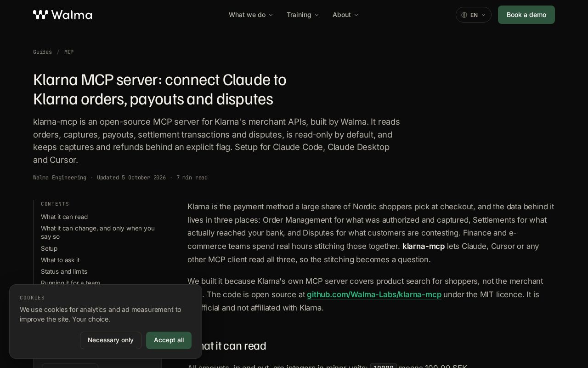Screen dimensions: 588x368
Task: Choose Necessary only cookies
Action: [111, 340]
